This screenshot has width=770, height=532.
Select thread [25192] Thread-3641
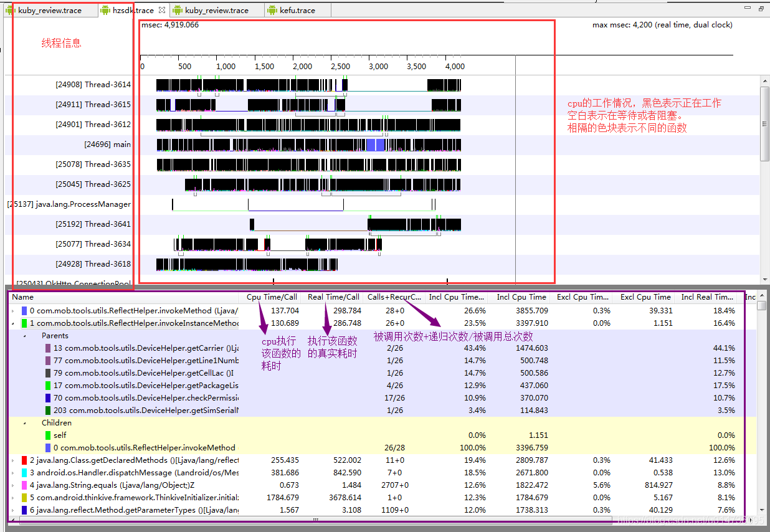click(x=93, y=224)
